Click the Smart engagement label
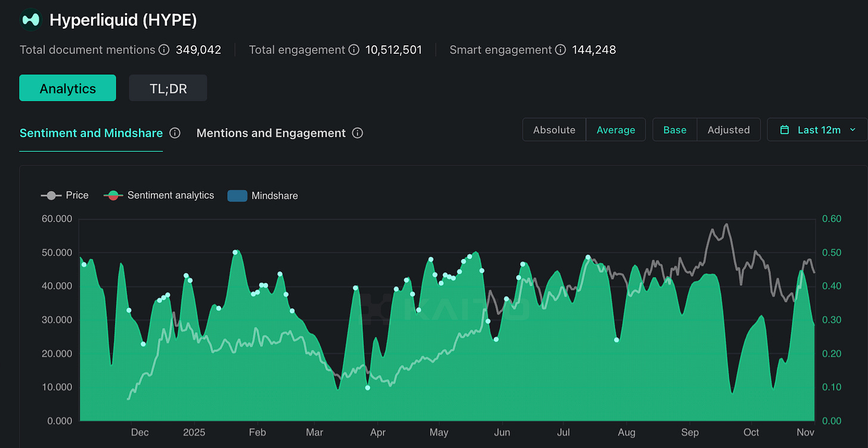The height and width of the screenshot is (448, 868). [x=501, y=50]
